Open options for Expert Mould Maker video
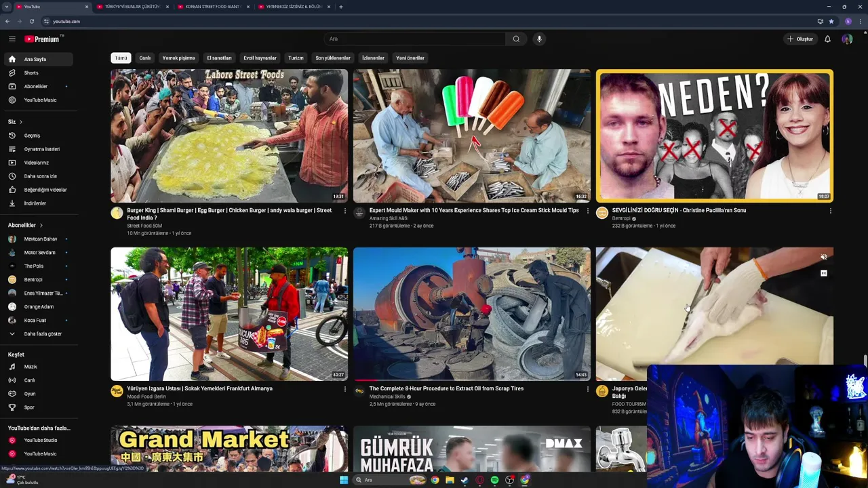Image resolution: width=868 pixels, height=488 pixels. 587,211
